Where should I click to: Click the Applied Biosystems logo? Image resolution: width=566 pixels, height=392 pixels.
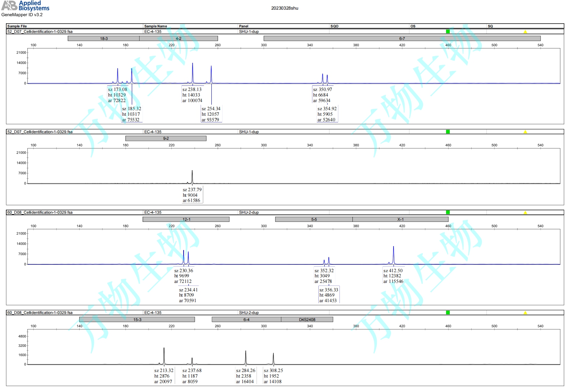(x=25, y=6)
